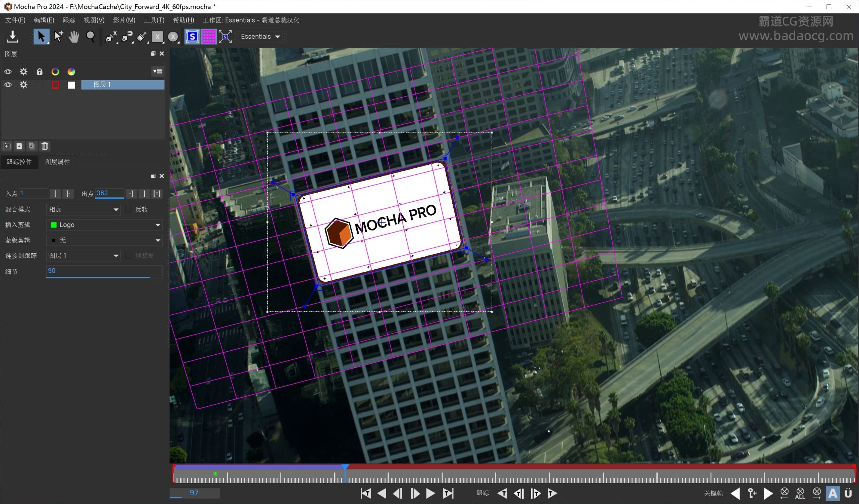Screen dimensions: 859x504
Task: Select the Rectangle X-Spline shape tool
Action: coord(157,37)
